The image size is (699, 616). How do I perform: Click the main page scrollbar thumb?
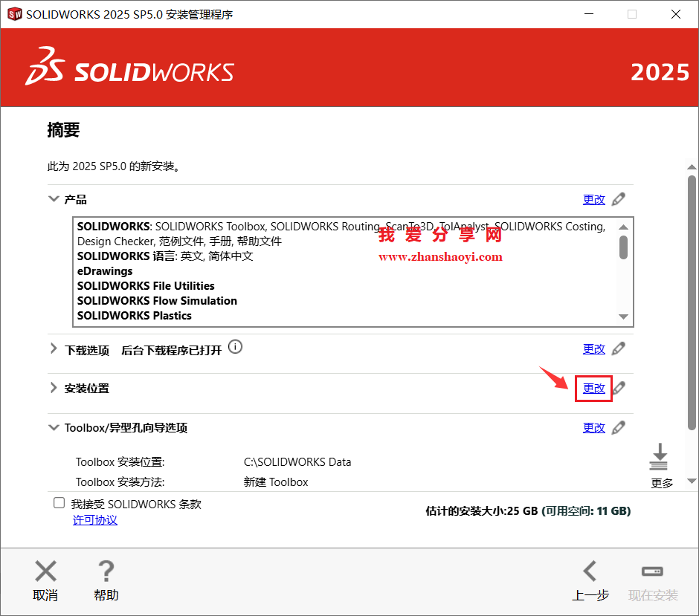[x=692, y=303]
